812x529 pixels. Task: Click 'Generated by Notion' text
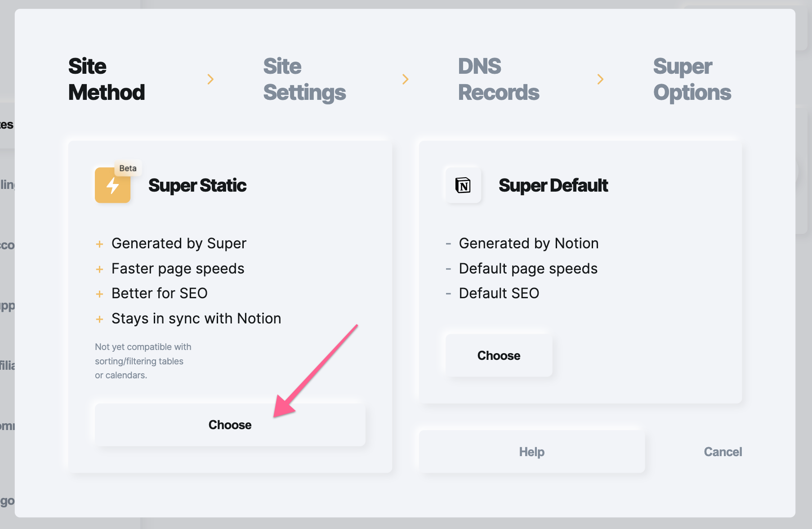(529, 243)
